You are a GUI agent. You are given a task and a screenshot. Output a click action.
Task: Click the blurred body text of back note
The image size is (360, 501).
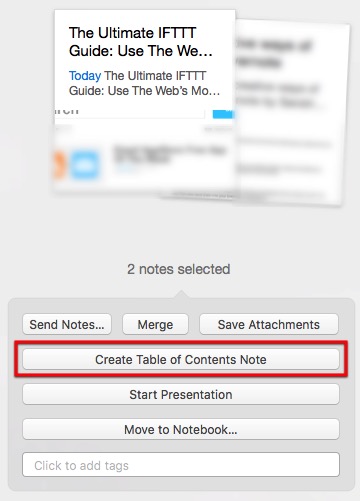(278, 95)
